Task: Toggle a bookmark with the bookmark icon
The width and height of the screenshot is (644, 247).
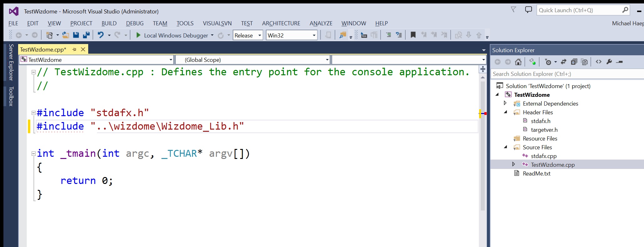Action: point(413,35)
